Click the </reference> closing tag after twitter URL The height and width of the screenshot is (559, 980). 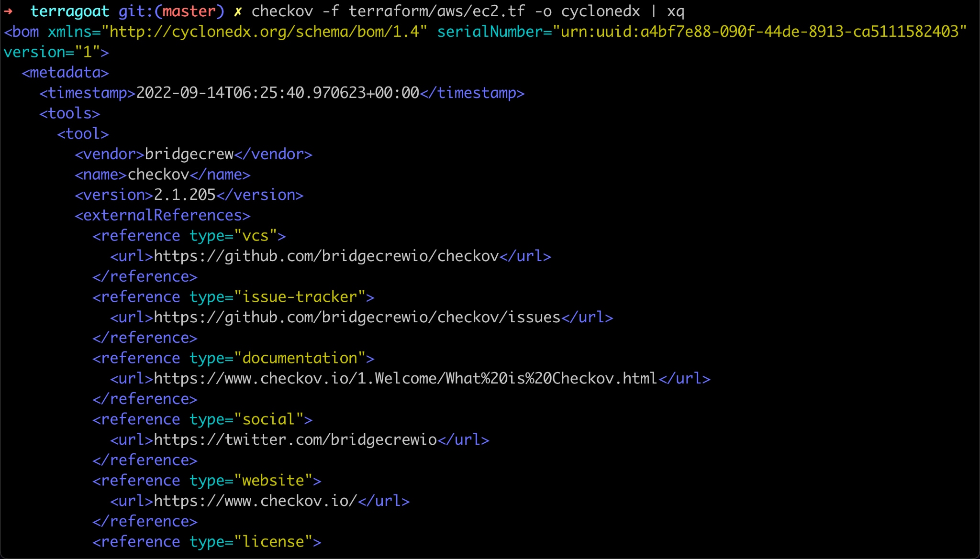tap(145, 460)
